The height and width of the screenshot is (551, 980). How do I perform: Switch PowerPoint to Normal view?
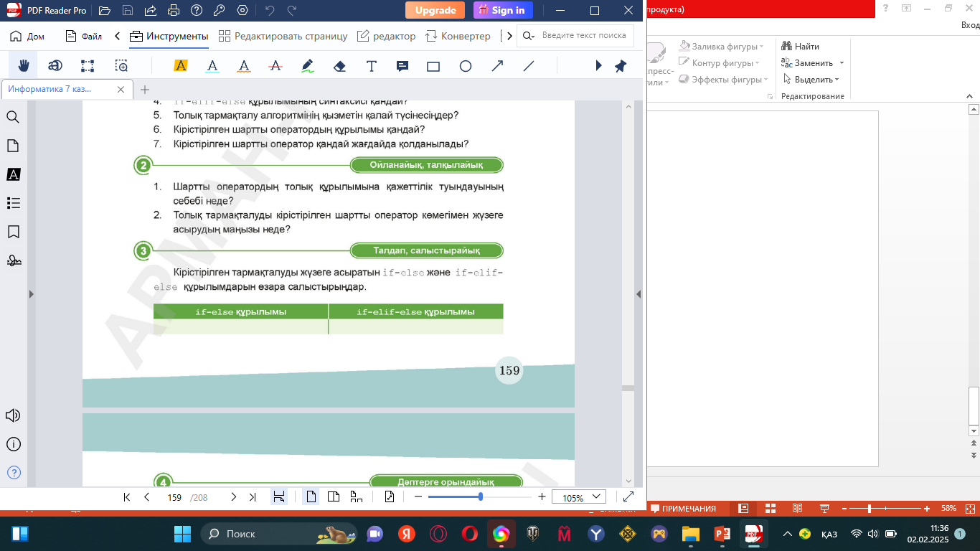pos(744,509)
